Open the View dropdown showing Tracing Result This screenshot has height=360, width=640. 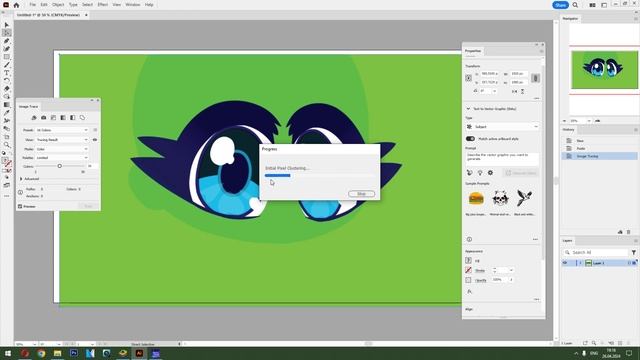[62, 140]
